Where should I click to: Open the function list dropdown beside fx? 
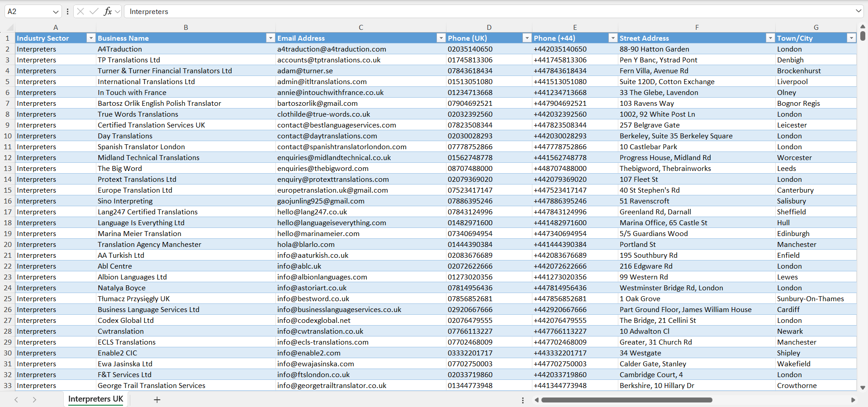(118, 12)
